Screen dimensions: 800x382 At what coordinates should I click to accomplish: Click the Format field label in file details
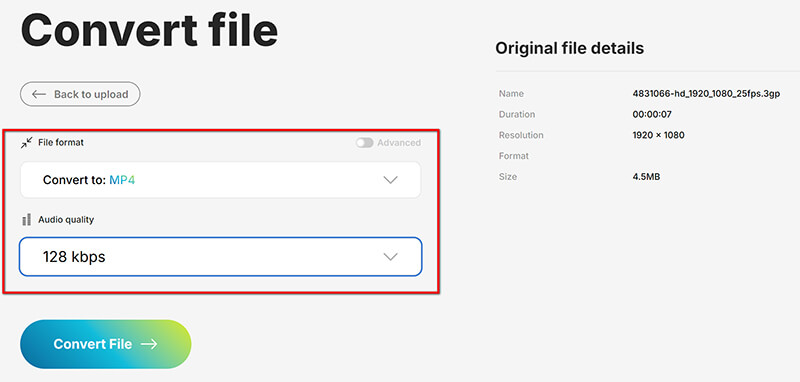pos(514,156)
